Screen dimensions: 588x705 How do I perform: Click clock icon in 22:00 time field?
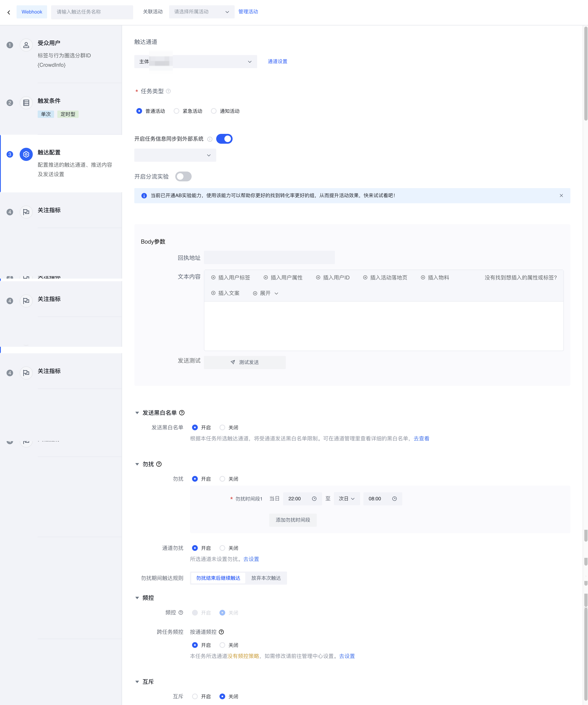[314, 499]
